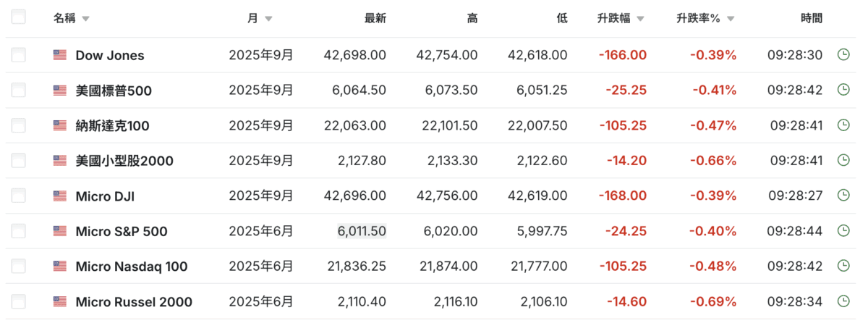Image resolution: width=868 pixels, height=331 pixels.
Task: Check the box for Dow Jones row
Action: (19, 55)
